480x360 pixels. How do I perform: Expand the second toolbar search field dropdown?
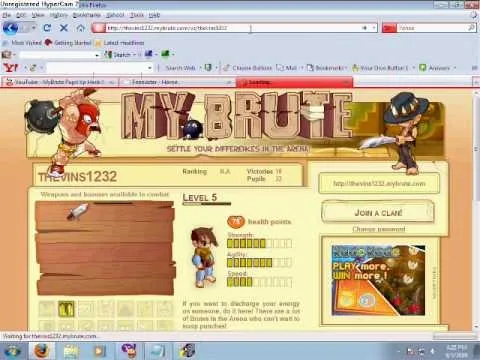click(97, 55)
